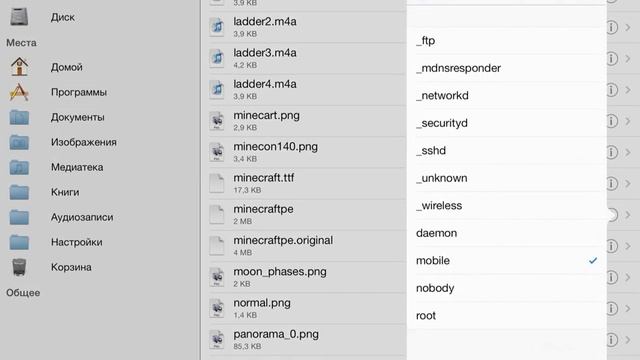Show info for ladder2.m4a
This screenshot has height=360, width=640.
pyautogui.click(x=611, y=27)
